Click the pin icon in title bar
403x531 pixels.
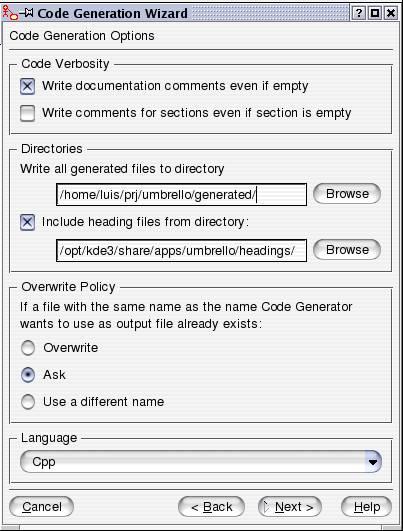pyautogui.click(x=27, y=13)
